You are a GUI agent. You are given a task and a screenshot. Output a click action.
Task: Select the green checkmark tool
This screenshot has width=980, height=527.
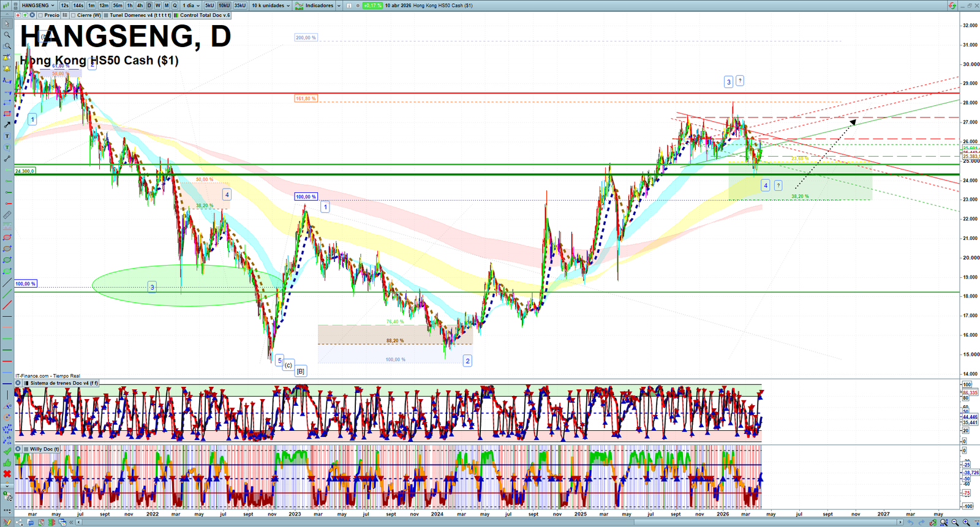point(7,452)
